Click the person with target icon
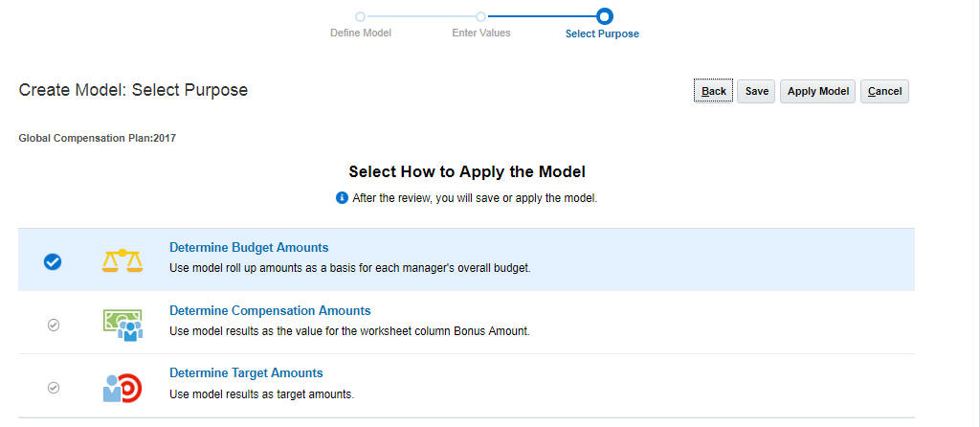 click(x=122, y=387)
